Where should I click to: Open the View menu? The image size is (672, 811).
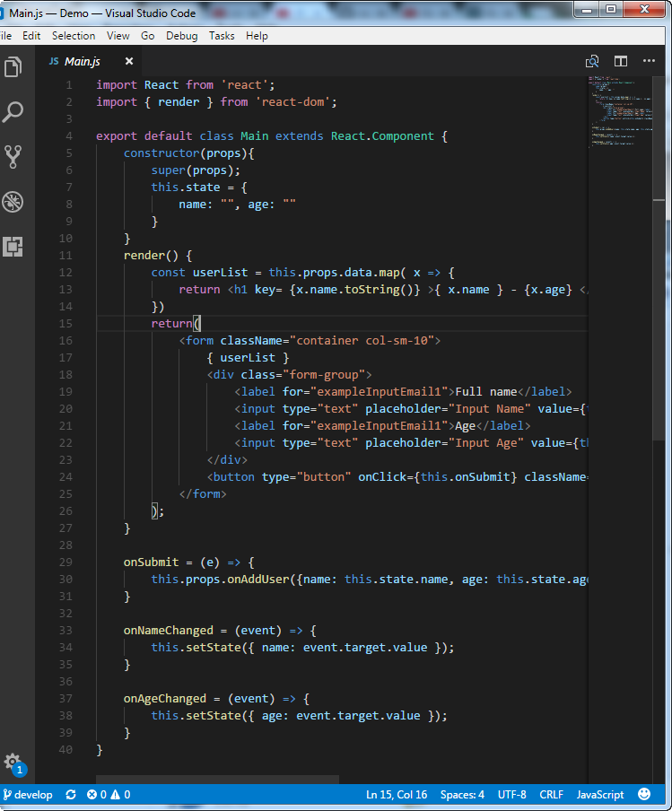[x=118, y=36]
